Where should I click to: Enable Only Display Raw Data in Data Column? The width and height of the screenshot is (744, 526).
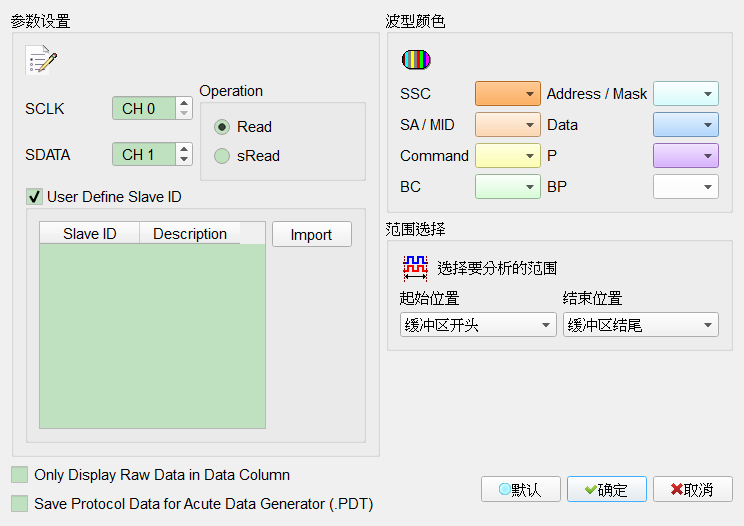(19, 474)
